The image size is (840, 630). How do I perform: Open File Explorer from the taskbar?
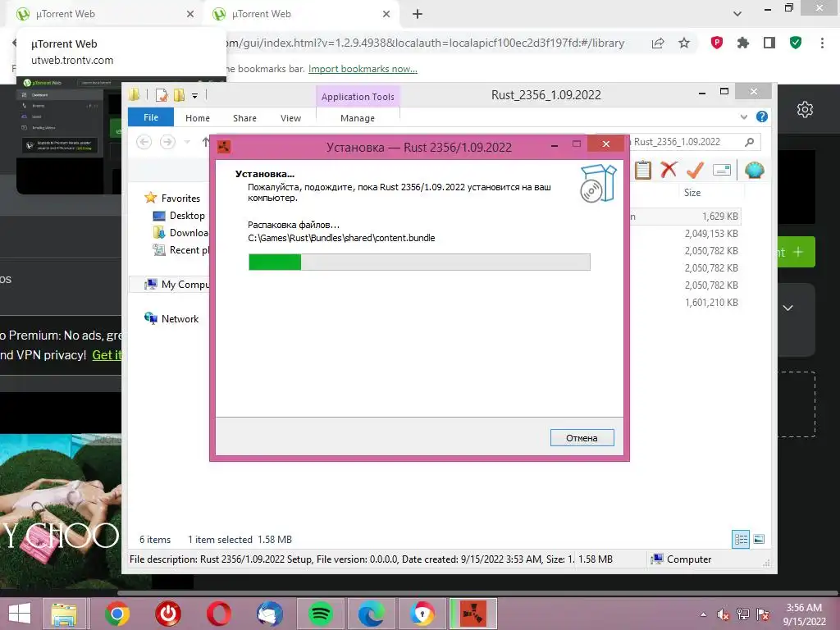[64, 614]
